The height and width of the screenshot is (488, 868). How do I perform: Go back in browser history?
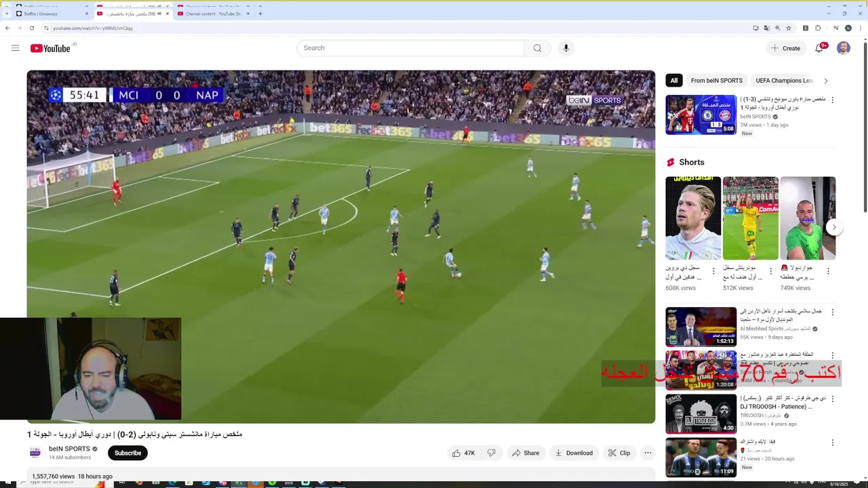click(7, 28)
